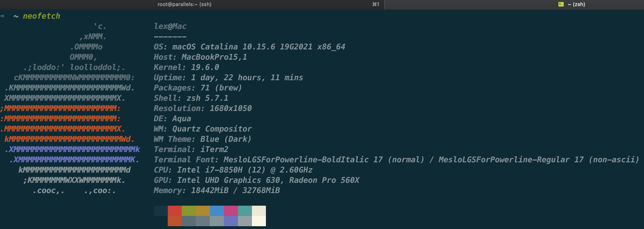Click the Terminal Font line
644x229 pixels.
point(396,160)
